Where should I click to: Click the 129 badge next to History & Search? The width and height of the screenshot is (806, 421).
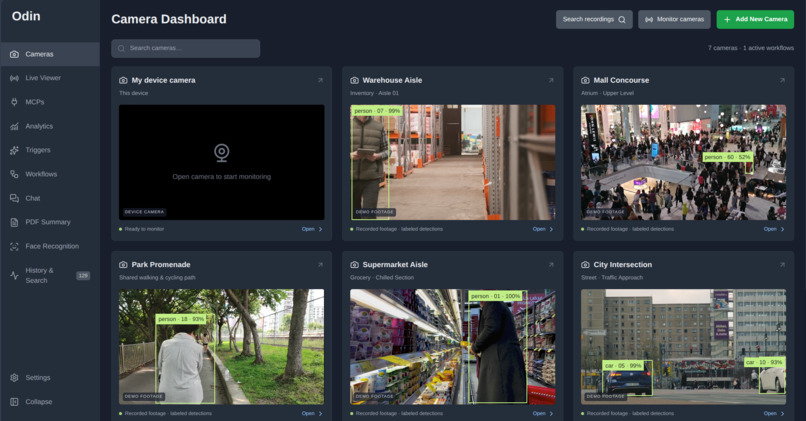tap(83, 276)
